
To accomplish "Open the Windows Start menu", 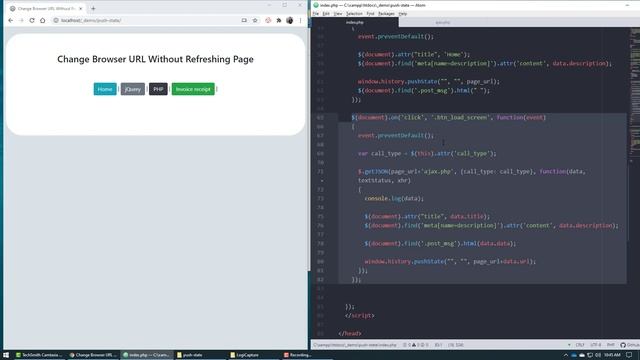I will (x=6, y=355).
